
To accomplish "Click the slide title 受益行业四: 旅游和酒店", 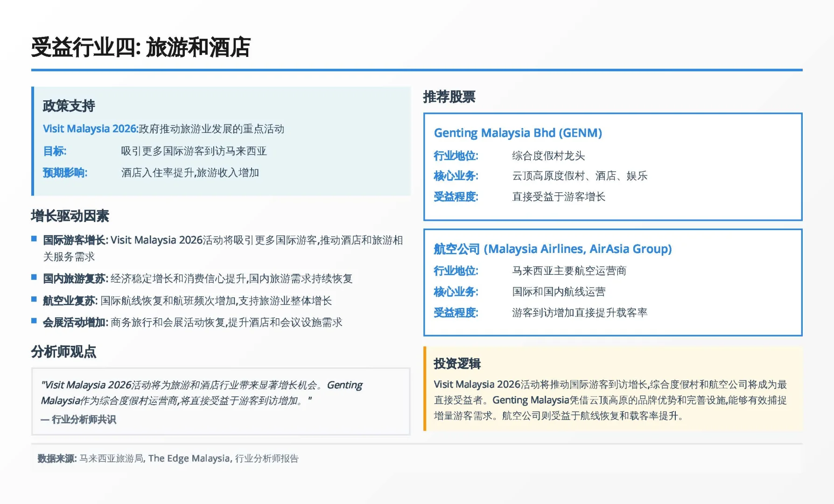I will pos(140,47).
